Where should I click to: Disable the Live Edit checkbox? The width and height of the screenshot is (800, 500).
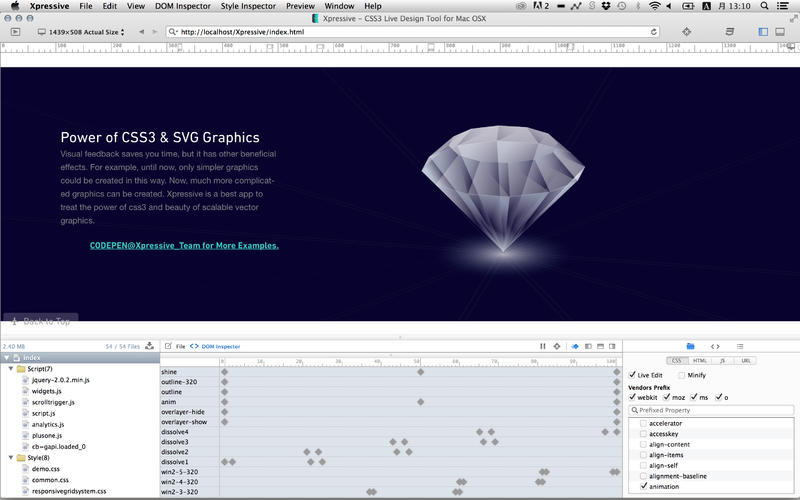632,374
